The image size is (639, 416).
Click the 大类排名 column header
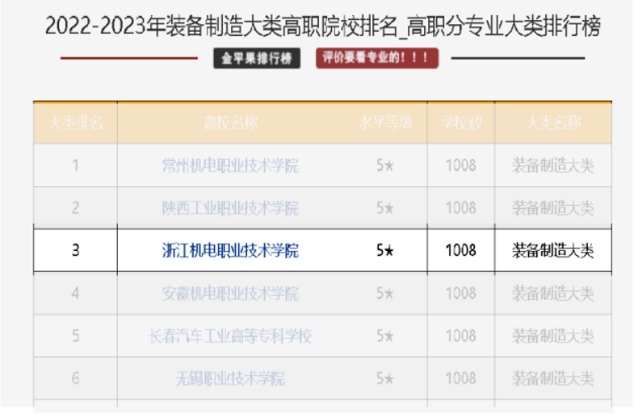click(75, 123)
